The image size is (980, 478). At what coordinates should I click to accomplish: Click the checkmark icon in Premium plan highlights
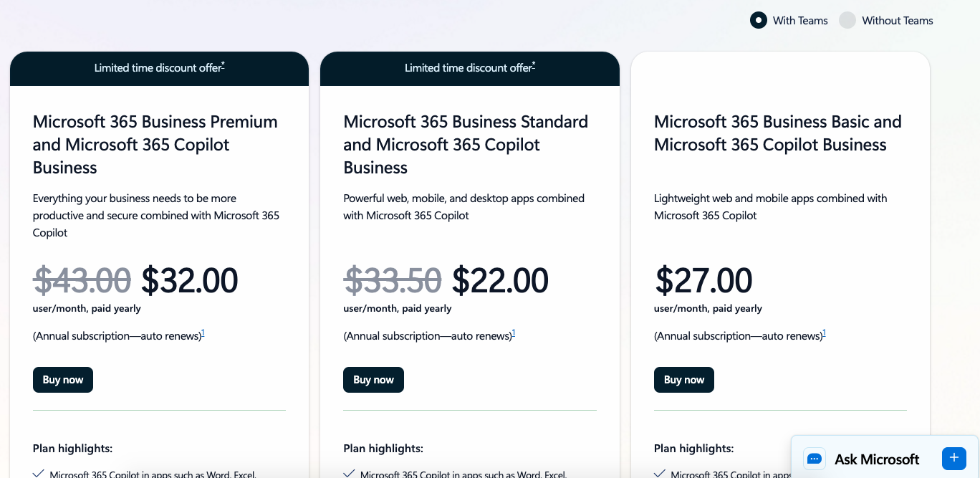pos(39,473)
